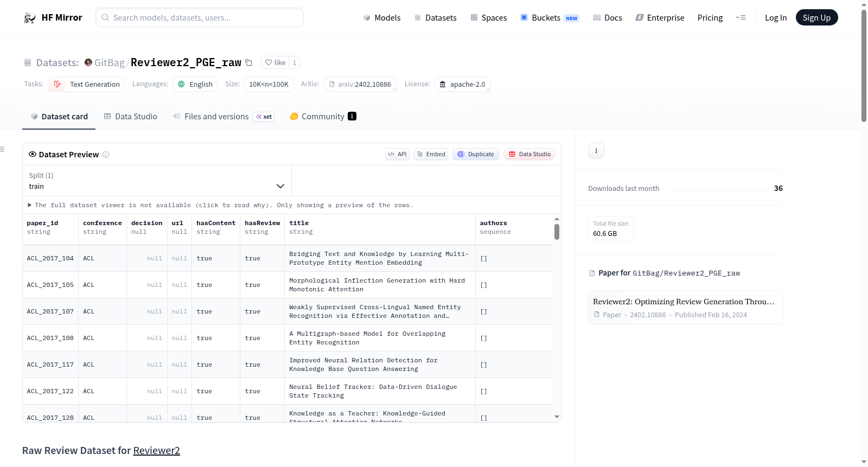Select the "Neural Belief Tracker" title cell
Viewport: 868px width, 467px height.
click(380, 391)
